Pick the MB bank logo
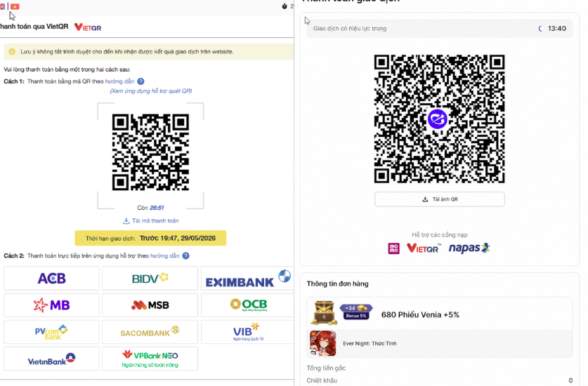Screen dimensions: 588x386 pos(52,305)
